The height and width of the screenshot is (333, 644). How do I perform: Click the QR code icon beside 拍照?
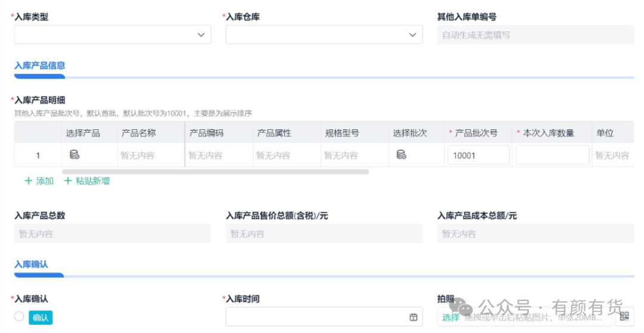[x=624, y=316]
